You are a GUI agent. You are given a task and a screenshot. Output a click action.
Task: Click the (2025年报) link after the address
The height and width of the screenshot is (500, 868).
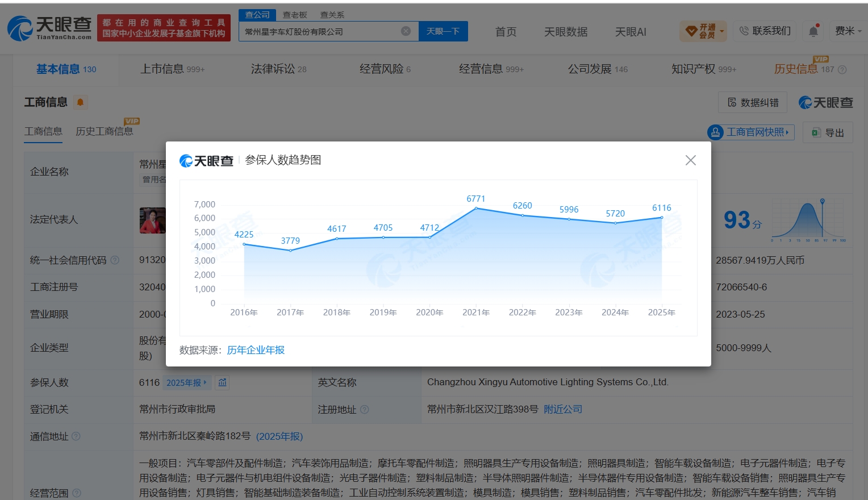pyautogui.click(x=279, y=436)
